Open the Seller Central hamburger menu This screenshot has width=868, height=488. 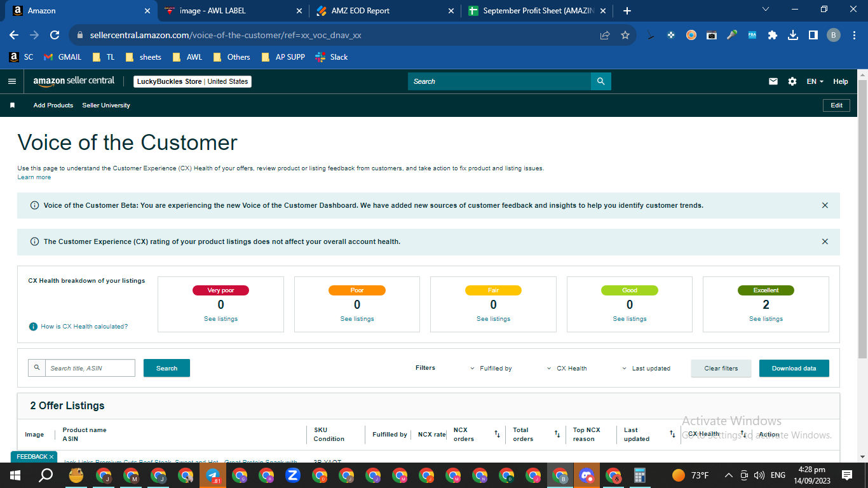click(11, 81)
